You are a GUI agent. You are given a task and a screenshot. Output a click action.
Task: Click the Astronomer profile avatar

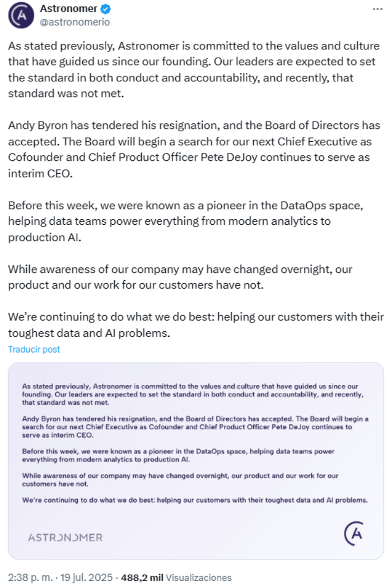tap(21, 16)
